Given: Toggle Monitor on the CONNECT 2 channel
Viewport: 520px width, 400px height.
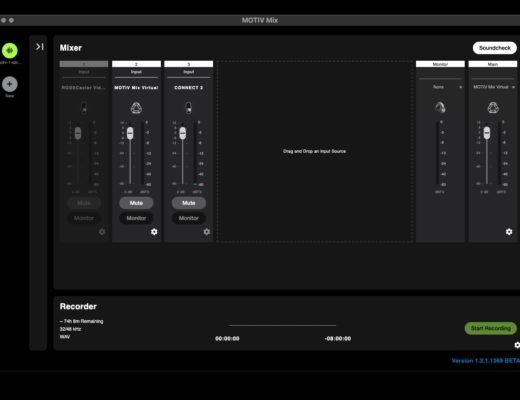Looking at the screenshot, I should [x=189, y=218].
